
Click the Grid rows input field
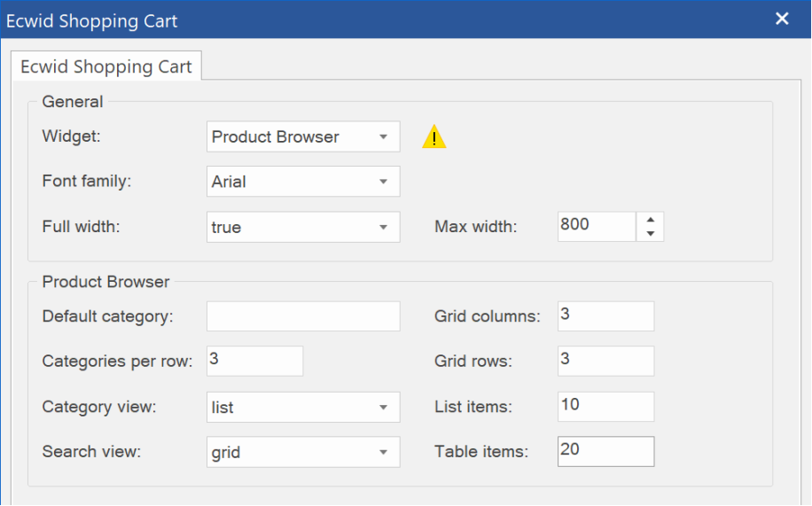tap(605, 361)
